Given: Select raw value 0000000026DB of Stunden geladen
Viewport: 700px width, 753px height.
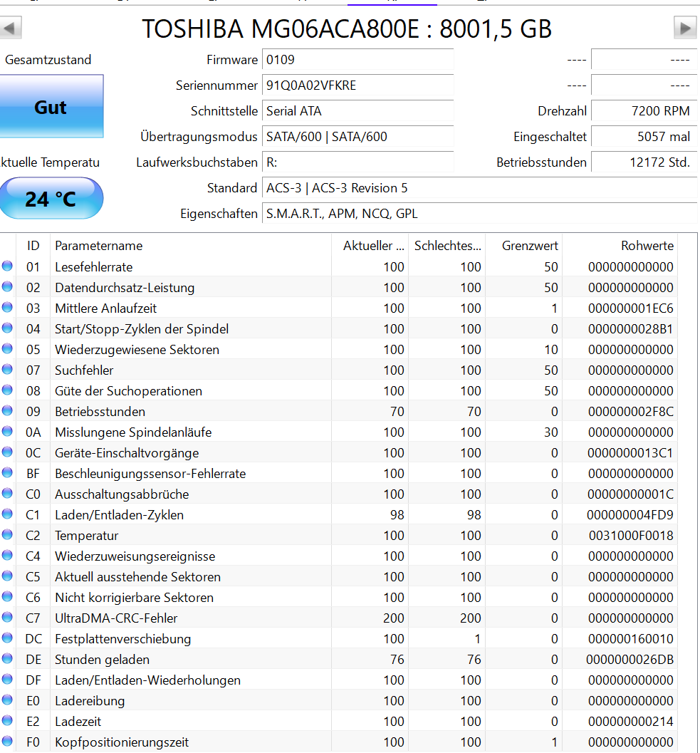Looking at the screenshot, I should (630, 659).
